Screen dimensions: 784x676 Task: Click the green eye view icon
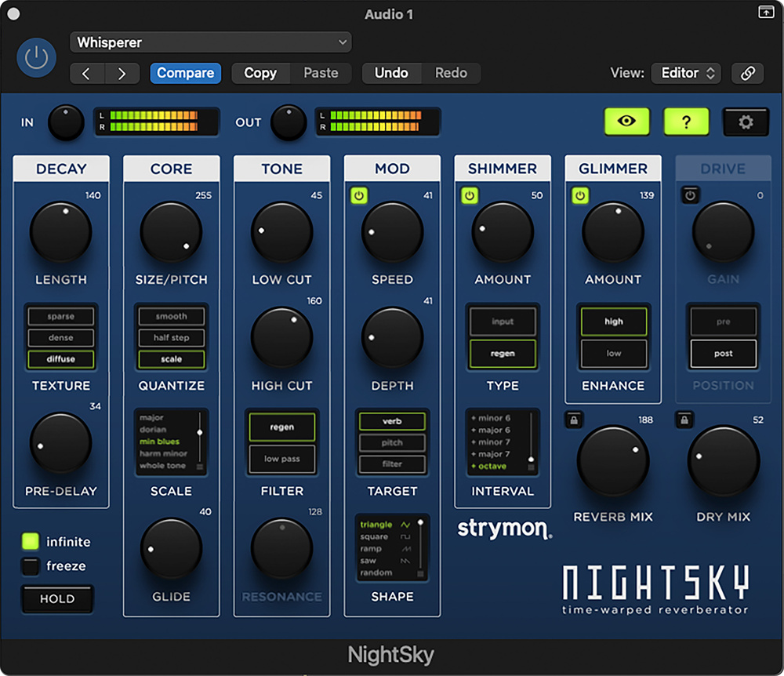point(626,122)
